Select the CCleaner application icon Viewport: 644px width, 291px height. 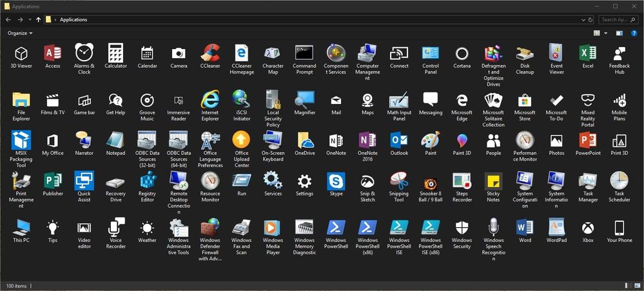click(210, 53)
